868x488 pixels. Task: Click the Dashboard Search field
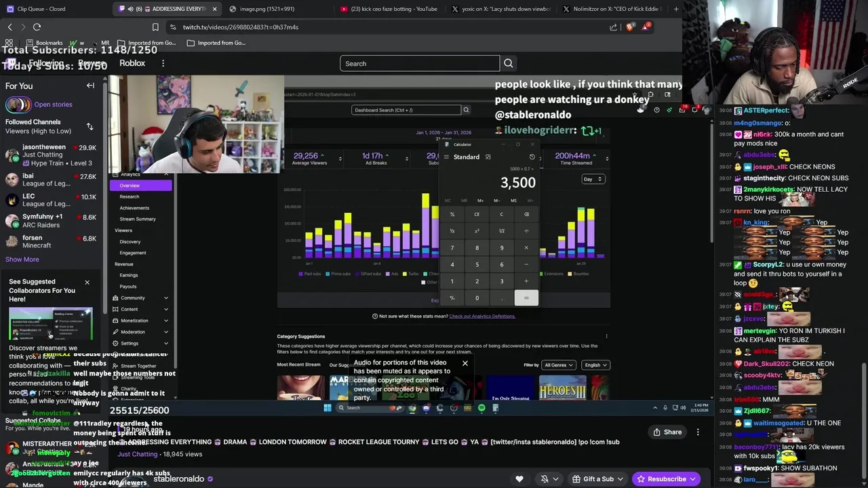(x=406, y=110)
